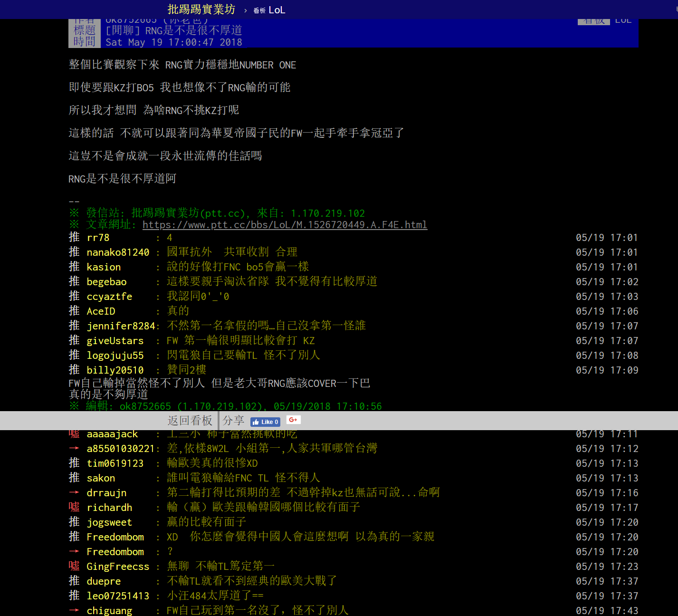This screenshot has height=616, width=678.
Task: Click username tim0619123
Action: (x=115, y=463)
